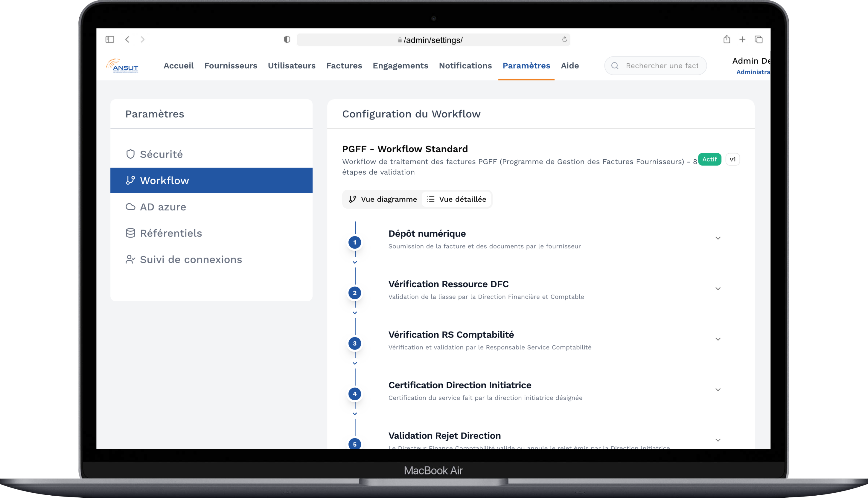The width and height of the screenshot is (868, 498).
Task: Click the step 5 circle marker
Action: point(355,444)
